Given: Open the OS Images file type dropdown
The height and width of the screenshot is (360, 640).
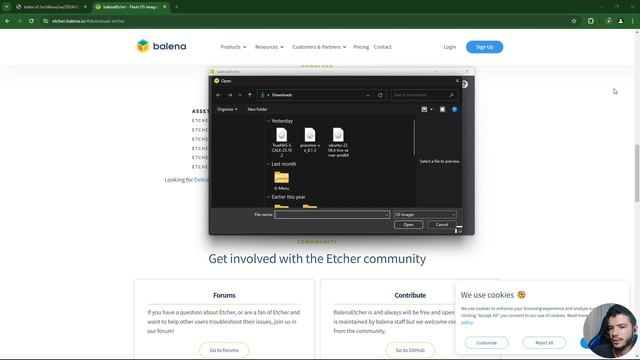Looking at the screenshot, I should (x=425, y=215).
